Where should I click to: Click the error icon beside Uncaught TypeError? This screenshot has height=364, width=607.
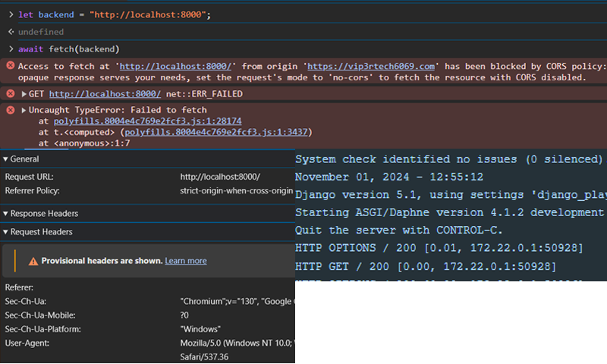tap(11, 110)
